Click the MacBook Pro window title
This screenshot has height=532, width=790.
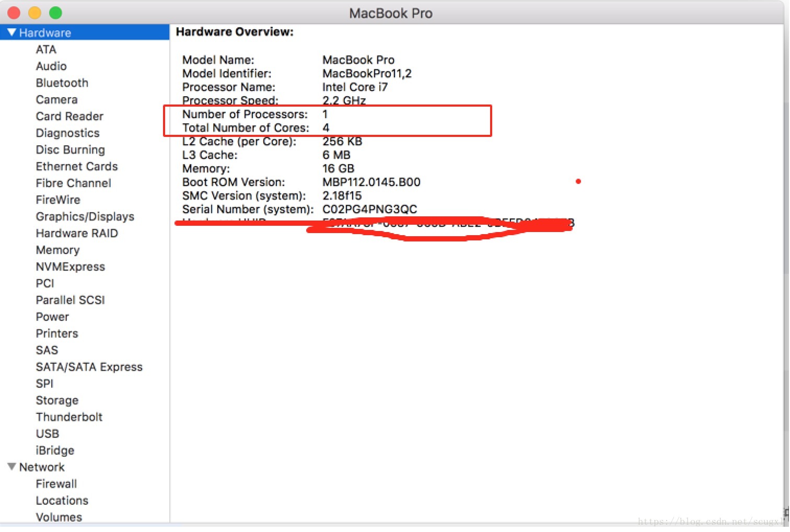[x=391, y=13]
